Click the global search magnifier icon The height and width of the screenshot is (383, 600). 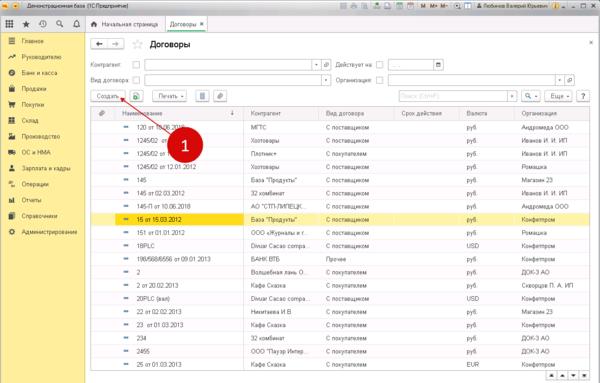60,24
